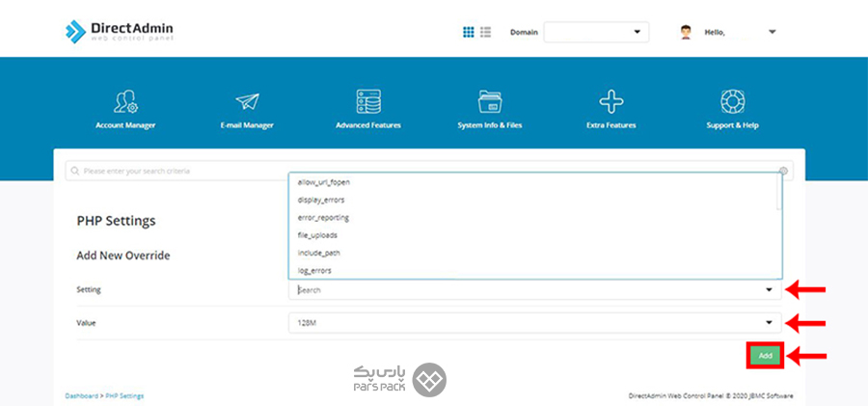Expand the Domain dropdown
Screen dimensions: 868x406
pyautogui.click(x=596, y=32)
